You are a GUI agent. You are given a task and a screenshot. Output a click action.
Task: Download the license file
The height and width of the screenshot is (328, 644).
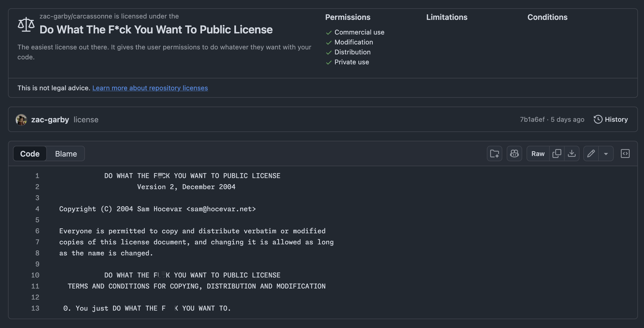pyautogui.click(x=572, y=154)
